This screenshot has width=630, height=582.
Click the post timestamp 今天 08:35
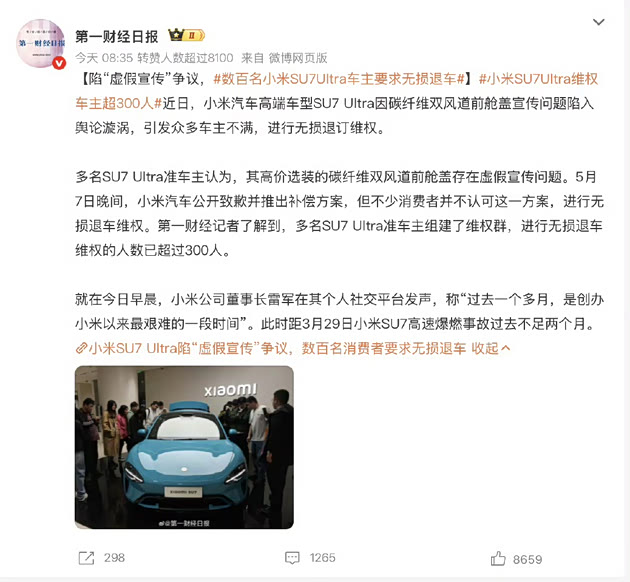[x=104, y=58]
